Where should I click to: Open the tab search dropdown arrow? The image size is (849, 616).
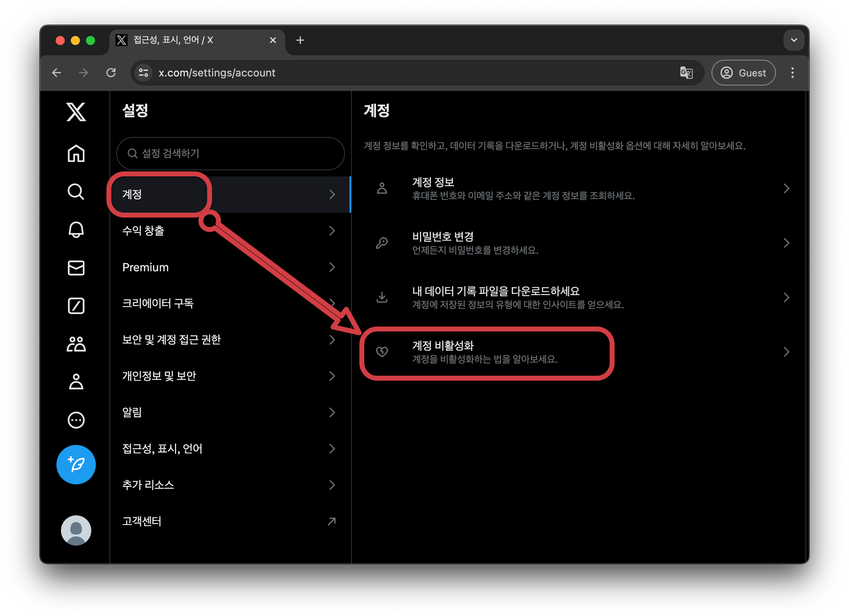794,40
